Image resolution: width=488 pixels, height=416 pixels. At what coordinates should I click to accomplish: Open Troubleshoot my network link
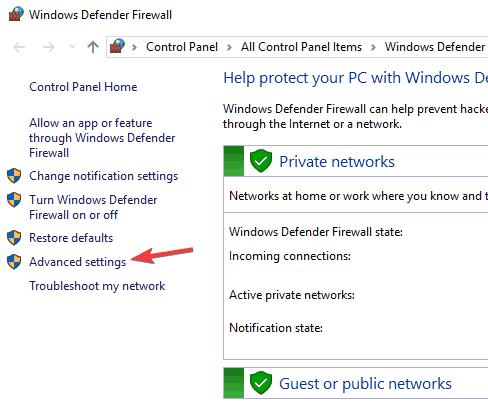[97, 286]
